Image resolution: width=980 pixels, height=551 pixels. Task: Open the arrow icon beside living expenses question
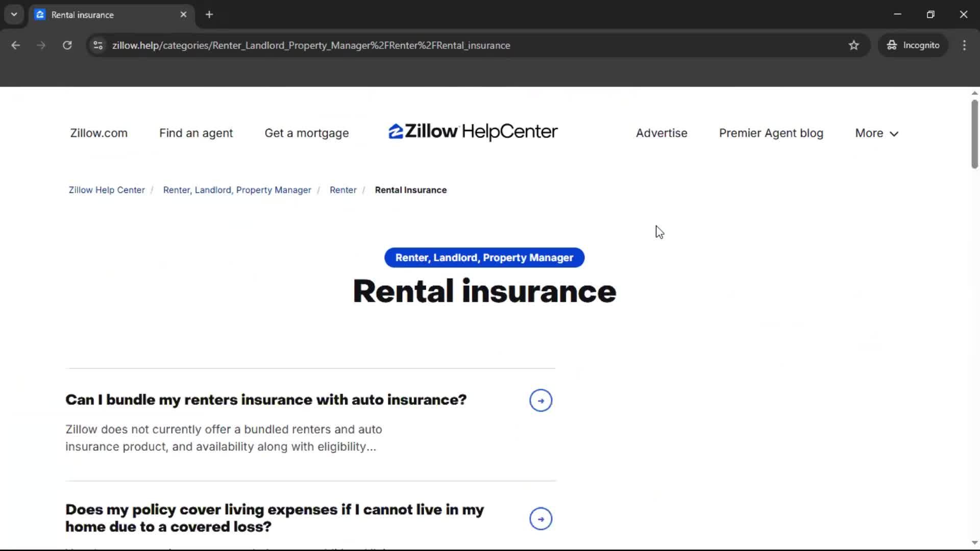pos(541,518)
